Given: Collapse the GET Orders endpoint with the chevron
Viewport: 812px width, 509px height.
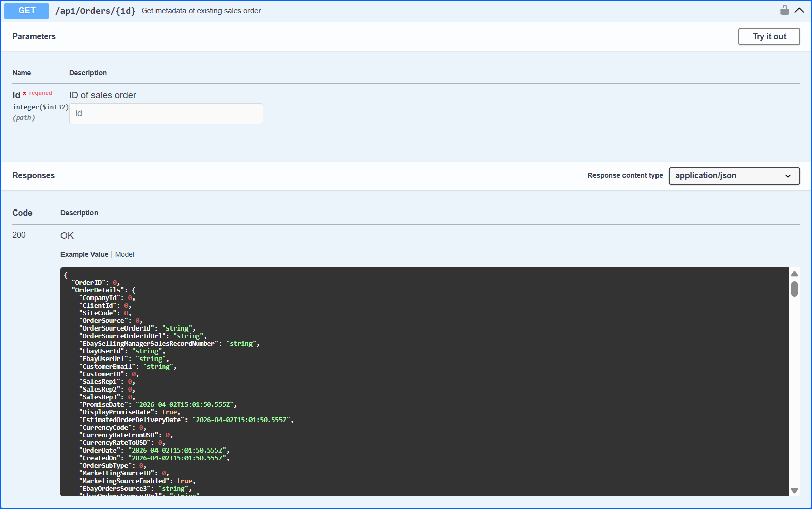Looking at the screenshot, I should [x=799, y=10].
